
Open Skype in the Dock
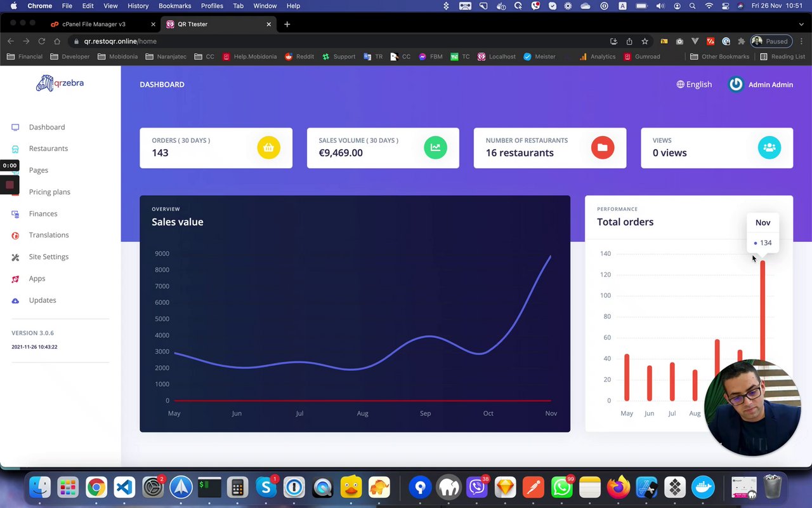(266, 488)
